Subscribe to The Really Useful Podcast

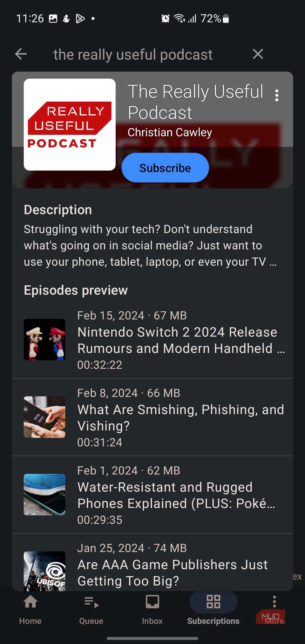point(165,168)
